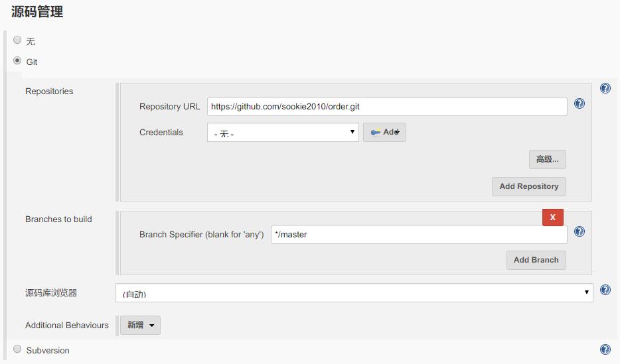Open help icon beside Branch Specifier
The image size is (620, 364).
coord(579,231)
